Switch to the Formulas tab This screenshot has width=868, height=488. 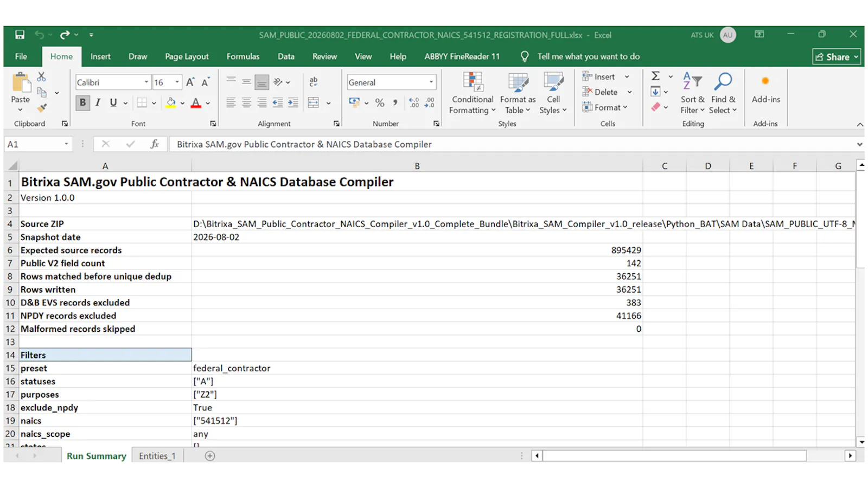pos(243,56)
